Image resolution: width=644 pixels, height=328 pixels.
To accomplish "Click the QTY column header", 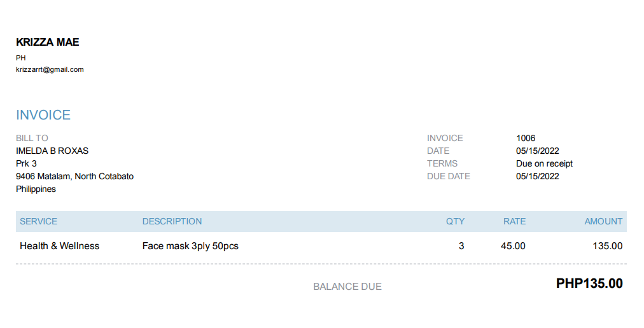I will click(x=455, y=221).
